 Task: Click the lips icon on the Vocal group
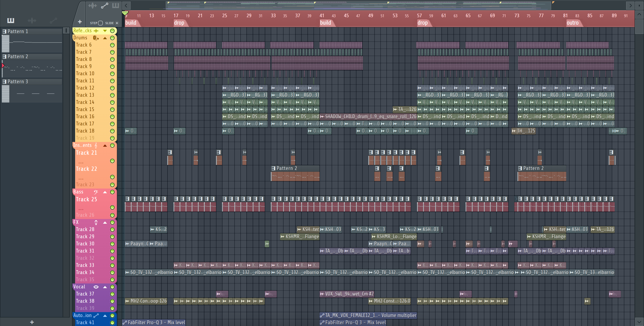click(96, 287)
